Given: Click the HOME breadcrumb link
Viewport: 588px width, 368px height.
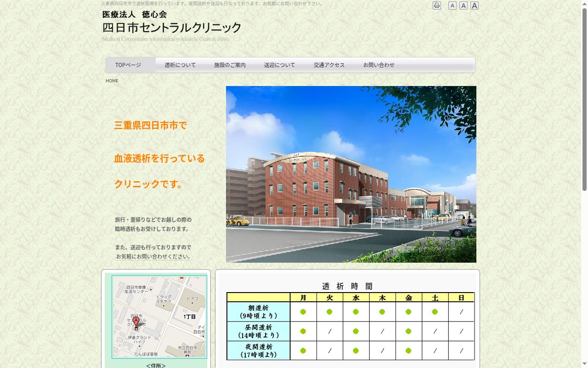Looking at the screenshot, I should point(112,80).
